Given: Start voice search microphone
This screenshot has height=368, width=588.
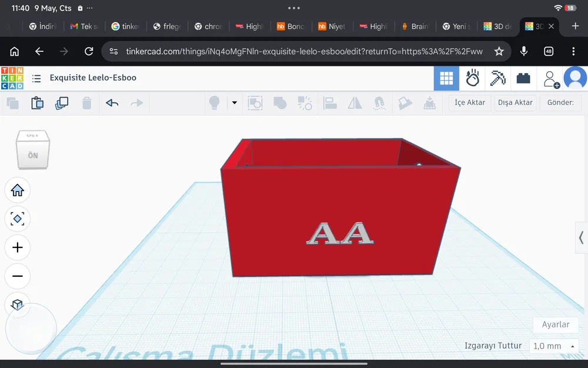Looking at the screenshot, I should click(524, 51).
